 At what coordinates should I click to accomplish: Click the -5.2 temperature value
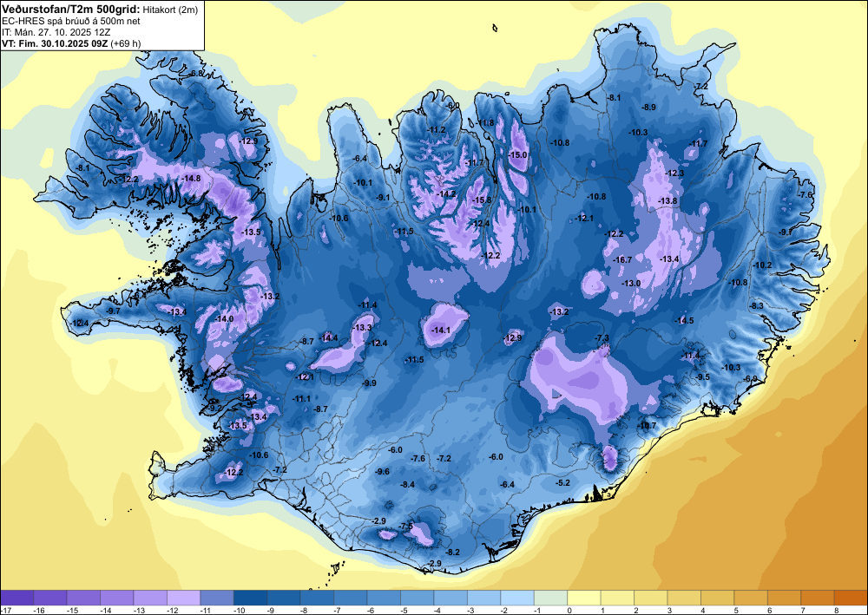(x=563, y=483)
